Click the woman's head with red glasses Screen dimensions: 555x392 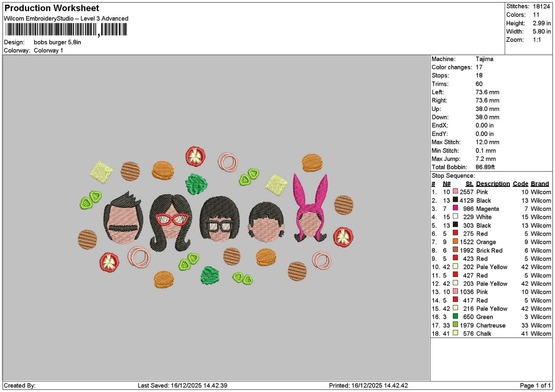170,223
